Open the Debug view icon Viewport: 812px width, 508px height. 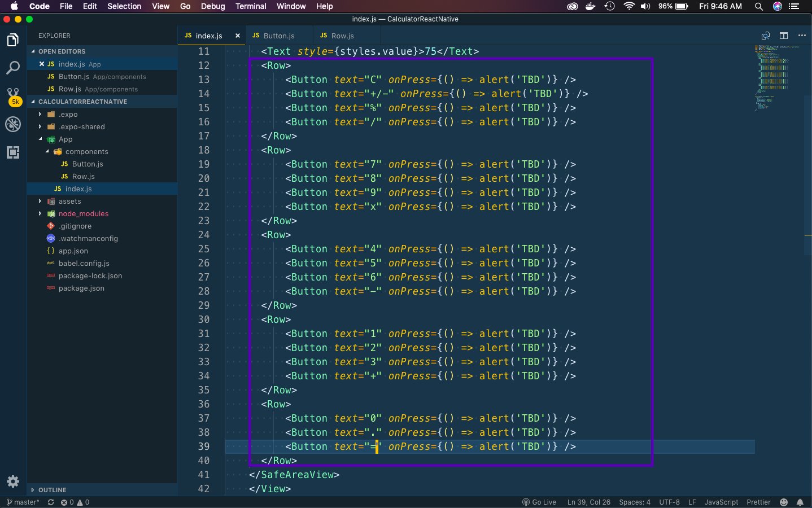point(12,124)
